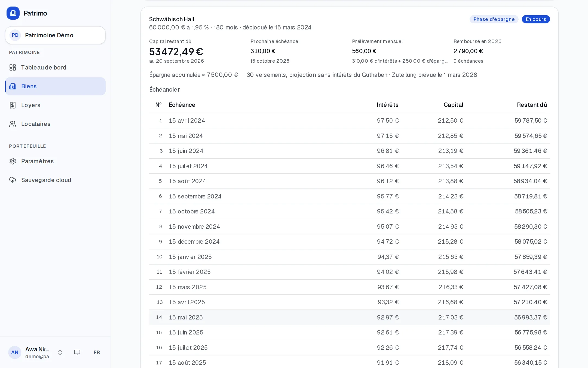Select the Restant dû column header
Screen dimensions: 588x368
(532, 105)
